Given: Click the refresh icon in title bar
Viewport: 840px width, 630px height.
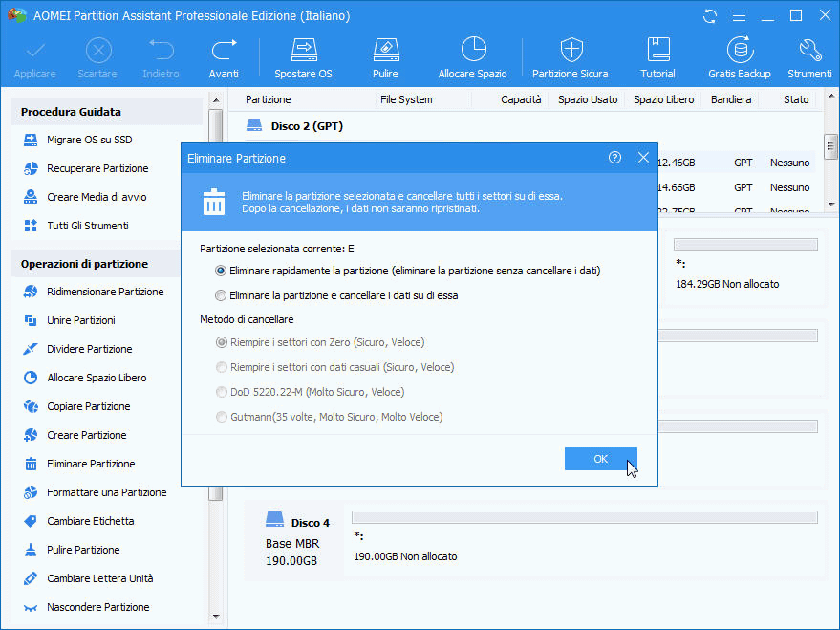Looking at the screenshot, I should pyautogui.click(x=710, y=16).
